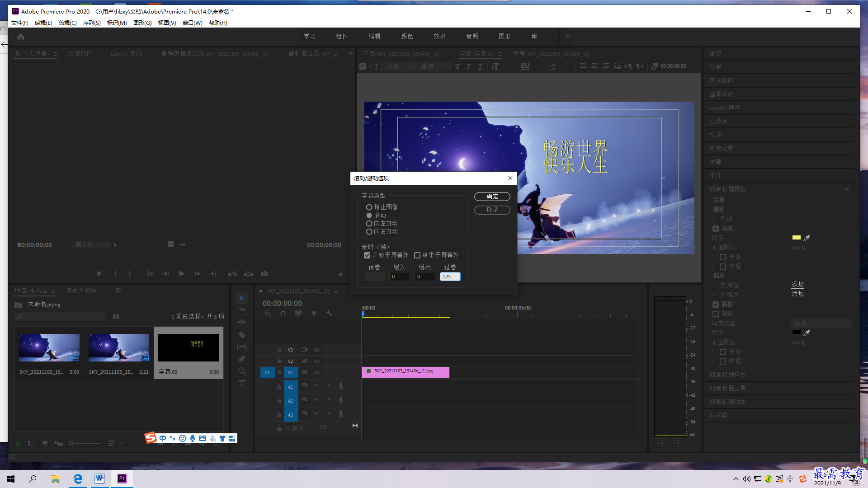Click 确定 button in roll/crawl dialog
This screenshot has width=868, height=488.
[x=492, y=197]
